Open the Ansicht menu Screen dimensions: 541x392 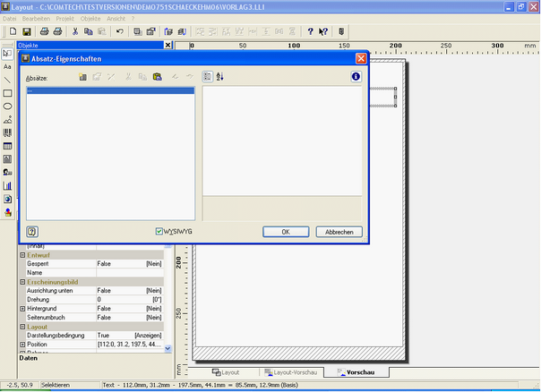[116, 19]
